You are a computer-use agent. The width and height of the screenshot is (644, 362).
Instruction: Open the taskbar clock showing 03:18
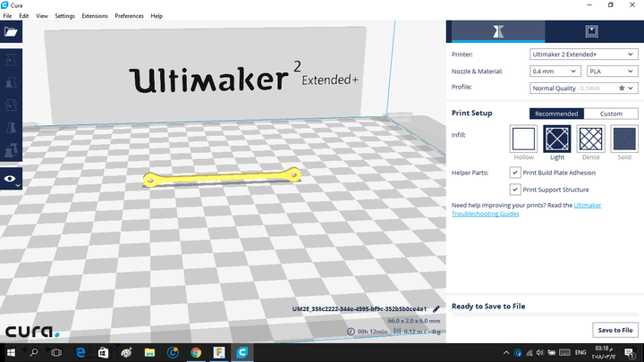click(604, 352)
